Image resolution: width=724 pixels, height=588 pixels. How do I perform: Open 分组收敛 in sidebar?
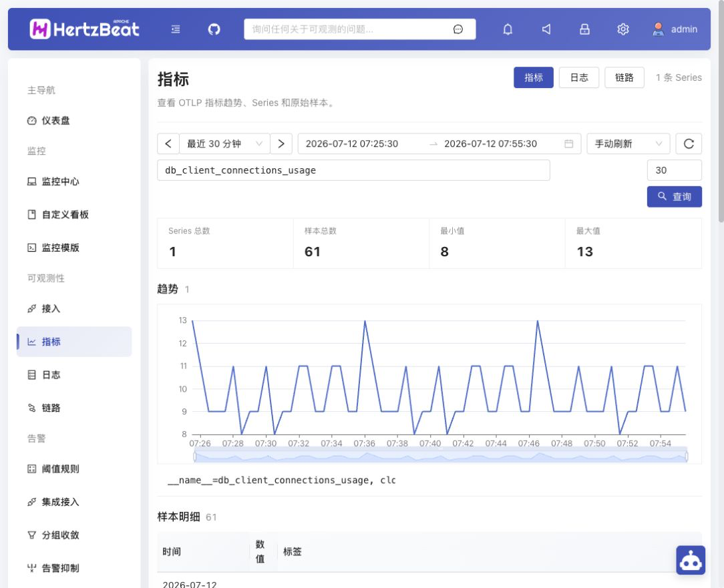click(74, 535)
